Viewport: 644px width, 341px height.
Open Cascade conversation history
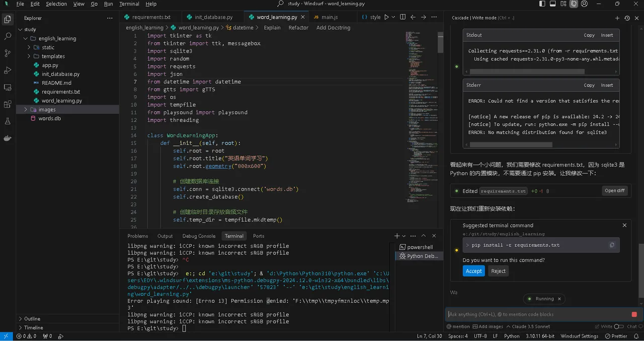click(x=627, y=18)
